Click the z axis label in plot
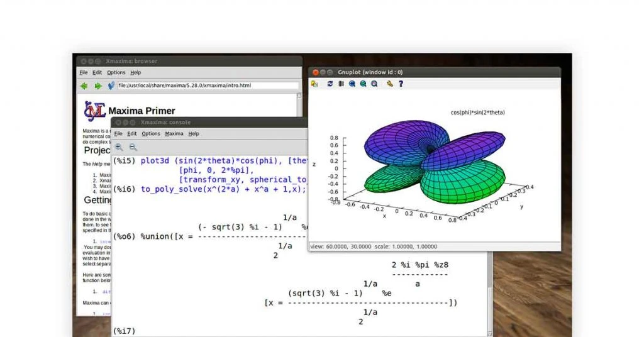644x337 pixels. point(314,165)
